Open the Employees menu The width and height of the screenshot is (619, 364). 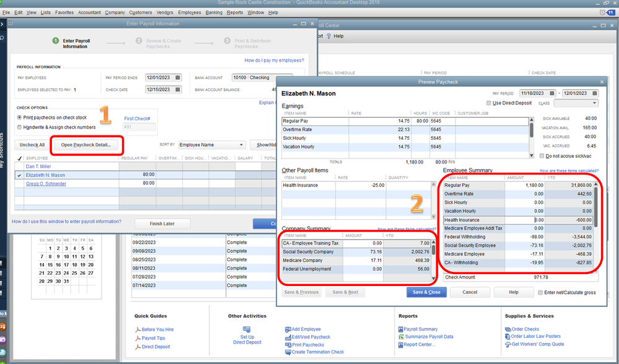(x=190, y=12)
